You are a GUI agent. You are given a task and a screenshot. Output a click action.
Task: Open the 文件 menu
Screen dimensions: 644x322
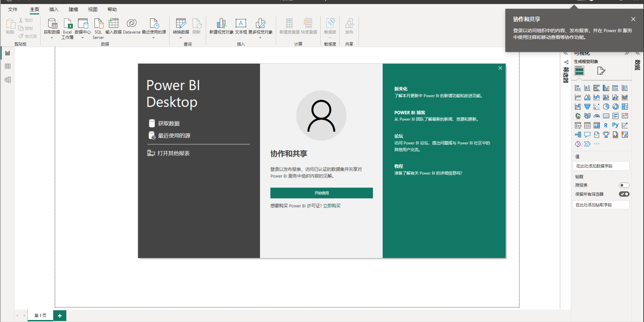tap(13, 9)
